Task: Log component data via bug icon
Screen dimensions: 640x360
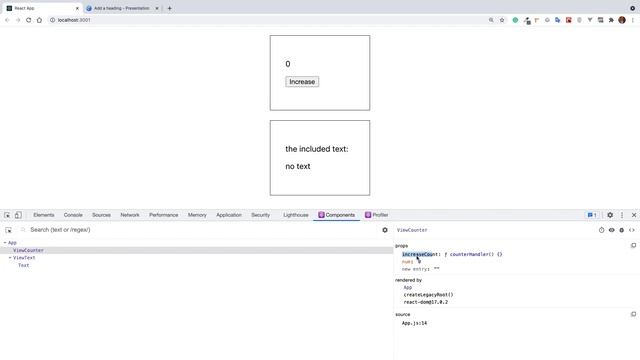Action: coord(622,230)
